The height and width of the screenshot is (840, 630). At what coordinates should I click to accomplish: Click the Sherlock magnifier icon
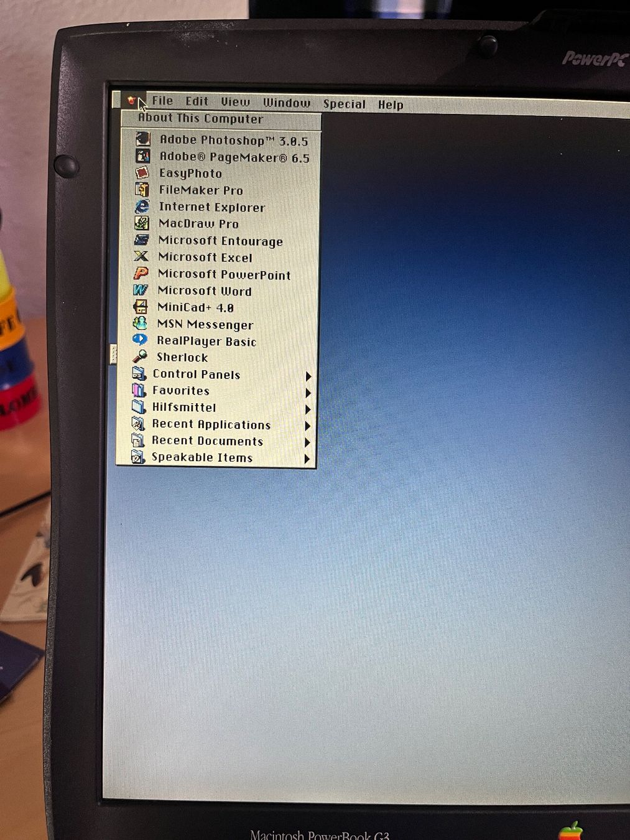tap(140, 357)
